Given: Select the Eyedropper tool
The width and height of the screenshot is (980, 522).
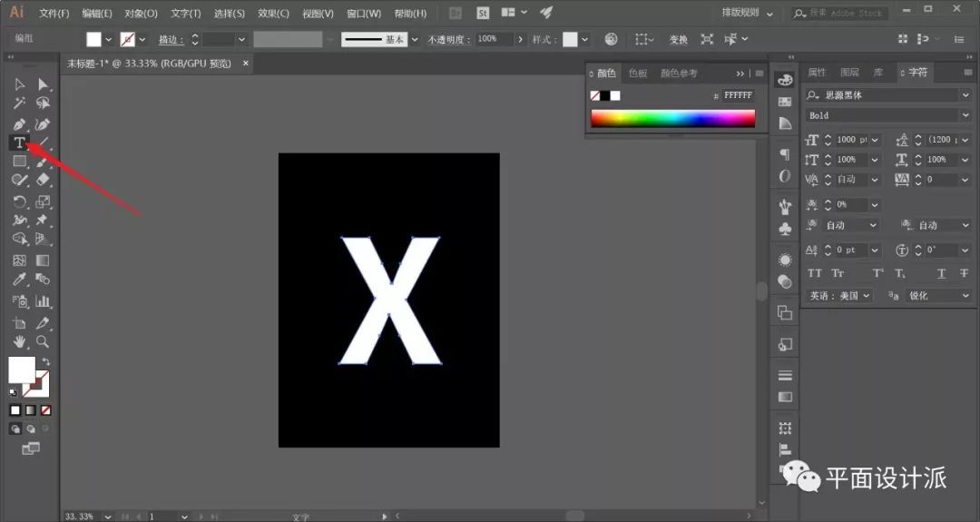Looking at the screenshot, I should (x=19, y=280).
